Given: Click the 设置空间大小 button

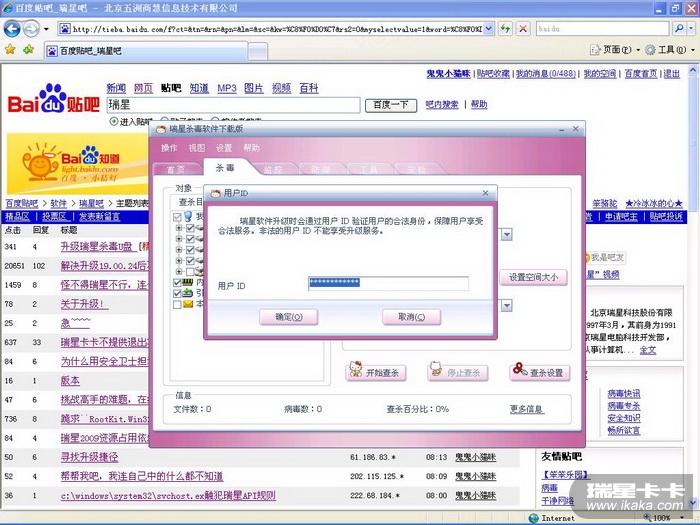Looking at the screenshot, I should [533, 277].
